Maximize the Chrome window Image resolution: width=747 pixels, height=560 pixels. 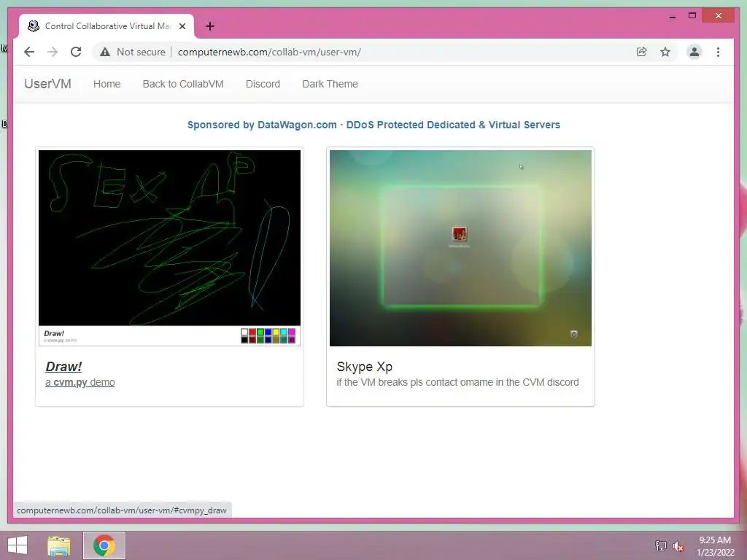click(692, 16)
